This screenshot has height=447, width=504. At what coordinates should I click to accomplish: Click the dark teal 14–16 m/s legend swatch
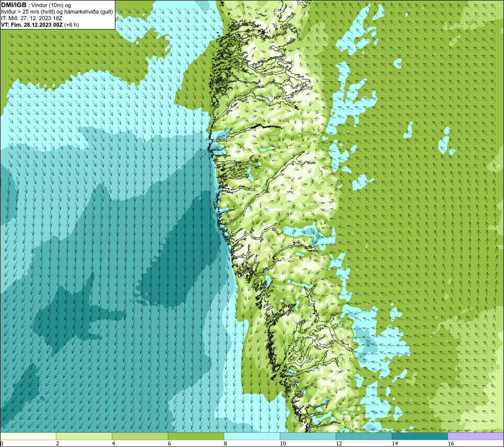pyautogui.click(x=420, y=436)
